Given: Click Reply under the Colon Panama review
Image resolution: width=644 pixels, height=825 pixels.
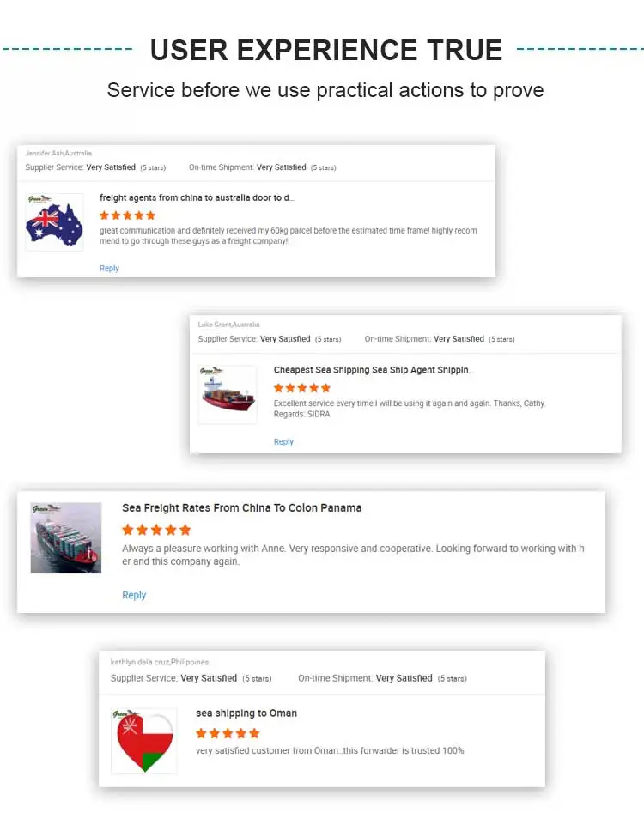Looking at the screenshot, I should tap(134, 595).
